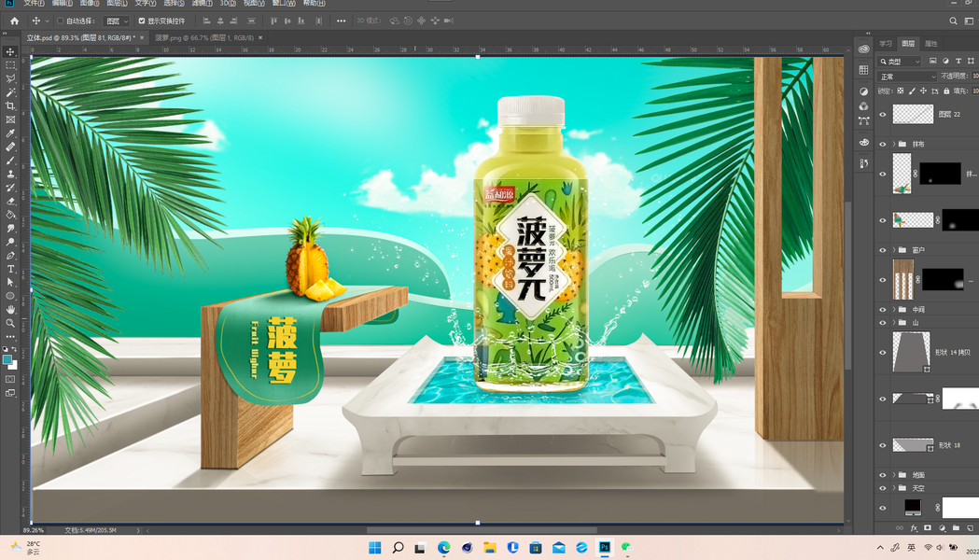Image resolution: width=979 pixels, height=560 pixels.
Task: Open the Adjustments panel icon
Action: tap(863, 91)
